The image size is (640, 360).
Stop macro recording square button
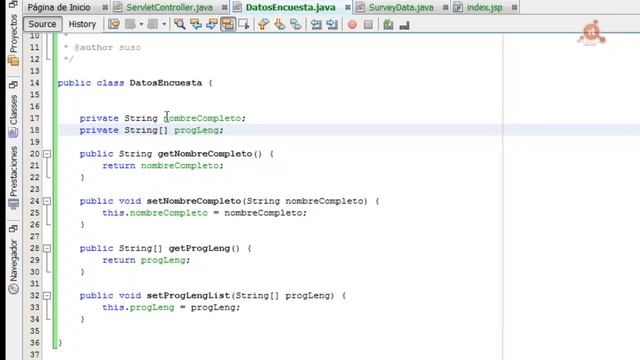368,25
